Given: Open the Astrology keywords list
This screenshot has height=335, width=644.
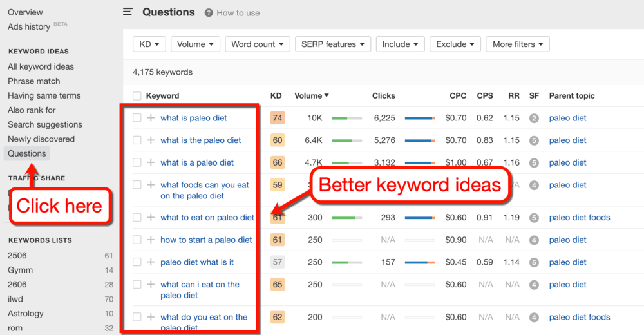Looking at the screenshot, I should pyautogui.click(x=26, y=314).
